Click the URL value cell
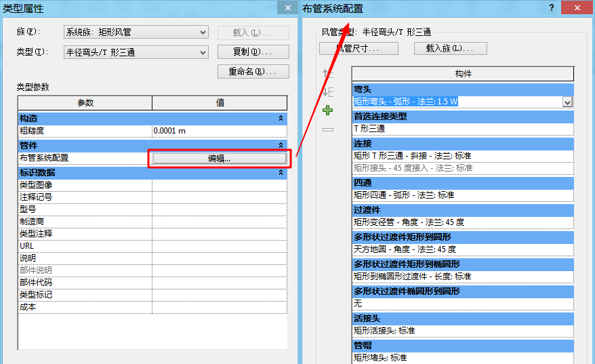 pyautogui.click(x=220, y=246)
